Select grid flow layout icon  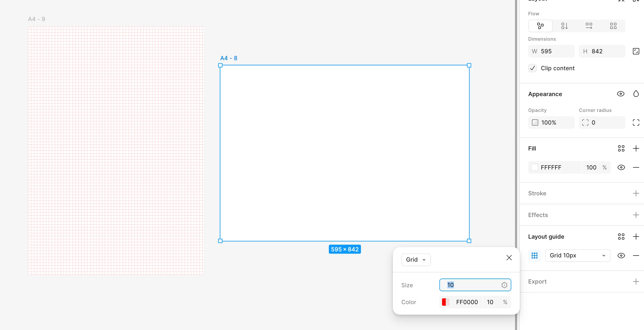tap(613, 26)
